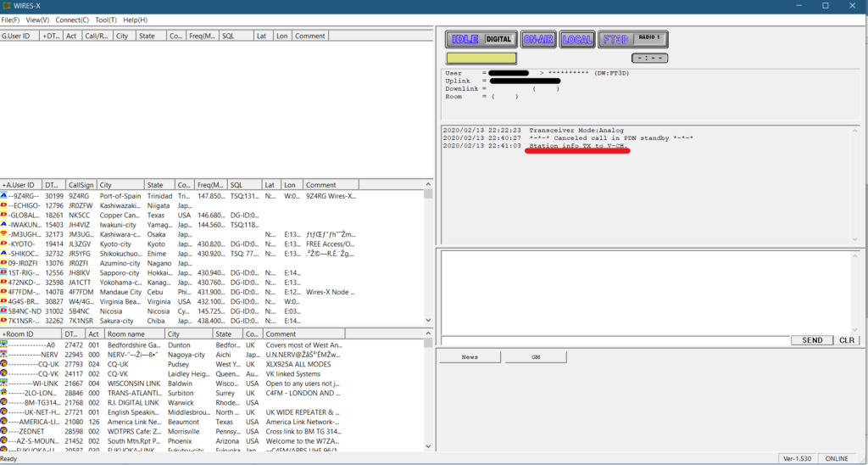This screenshot has height=465, width=868.
Task: Open the View(V) menu
Action: click(x=37, y=20)
